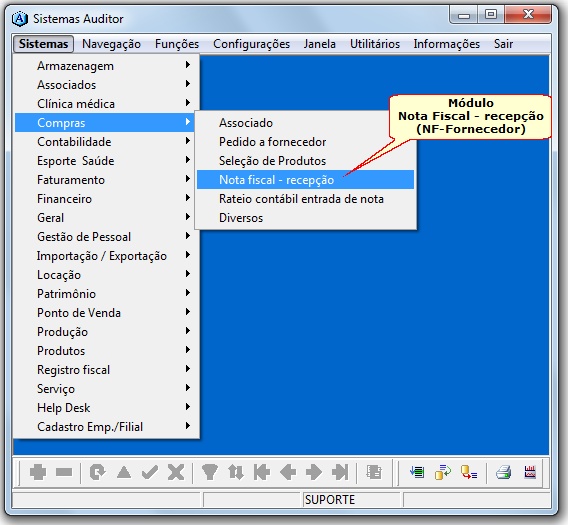
Task: Click the plus (add record) toolbar icon
Action: [38, 472]
